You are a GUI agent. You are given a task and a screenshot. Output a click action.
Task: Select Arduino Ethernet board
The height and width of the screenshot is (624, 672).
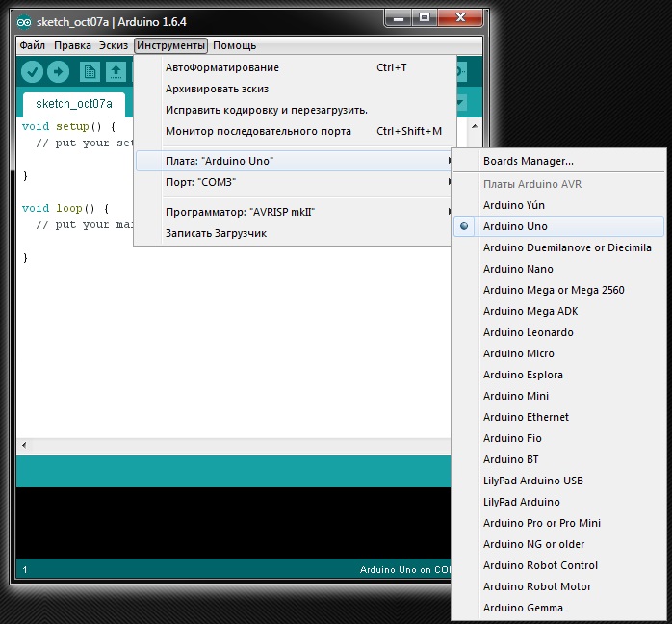558,417
